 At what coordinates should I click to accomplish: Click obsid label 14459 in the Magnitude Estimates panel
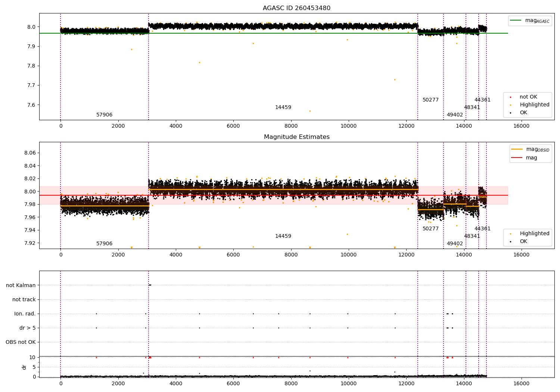pyautogui.click(x=283, y=236)
